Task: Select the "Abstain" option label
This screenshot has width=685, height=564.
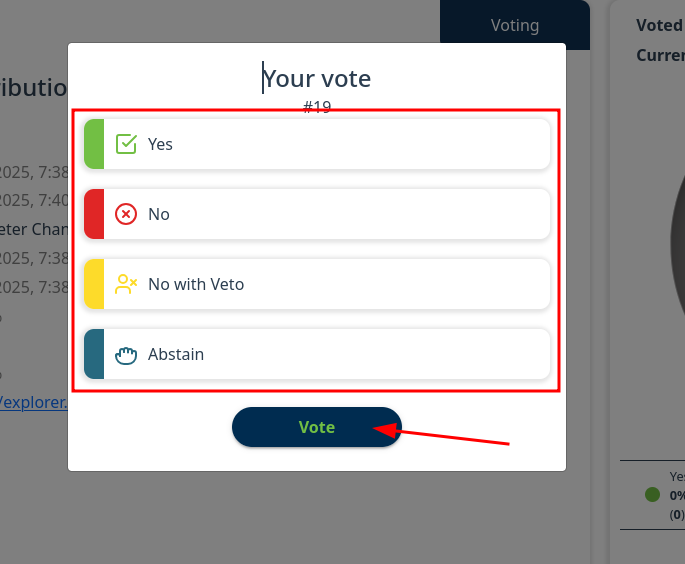Action: tap(176, 354)
